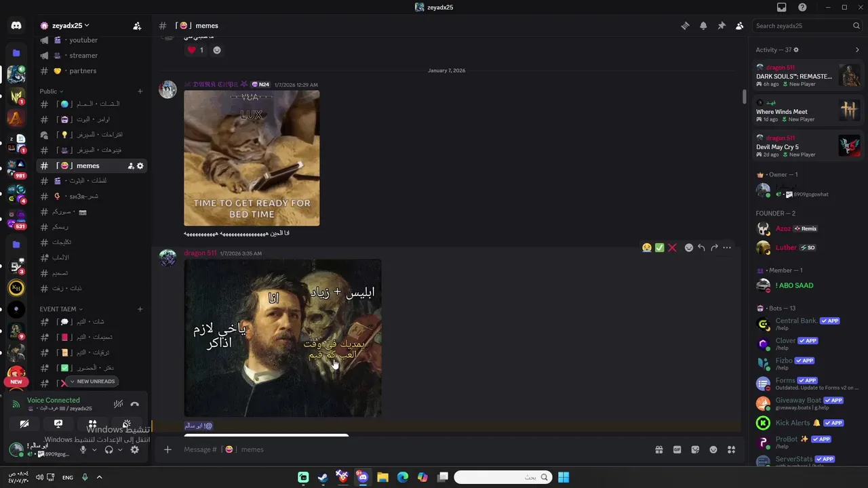
Task: Open the soundboard in voice panel
Action: pyautogui.click(x=126, y=424)
